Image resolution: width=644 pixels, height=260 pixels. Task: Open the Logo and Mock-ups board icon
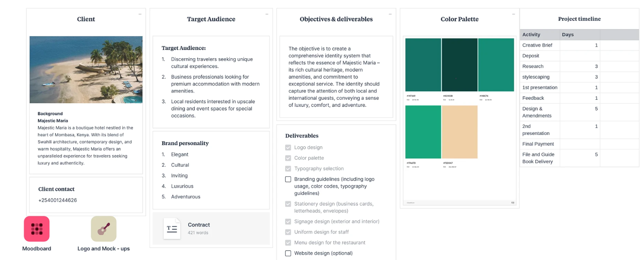click(x=104, y=229)
